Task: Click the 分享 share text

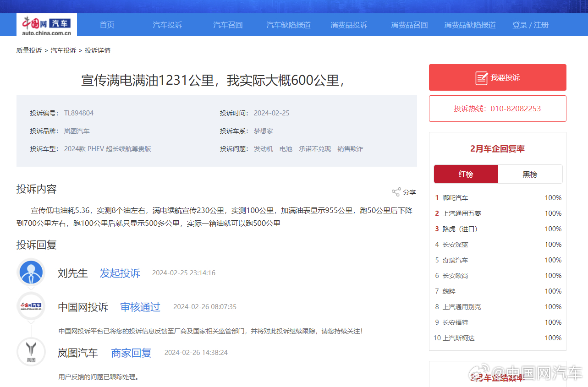Action: (409, 192)
